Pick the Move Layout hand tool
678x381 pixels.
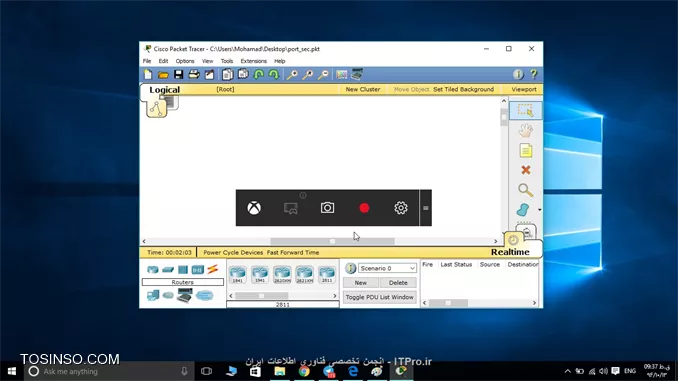pos(525,130)
